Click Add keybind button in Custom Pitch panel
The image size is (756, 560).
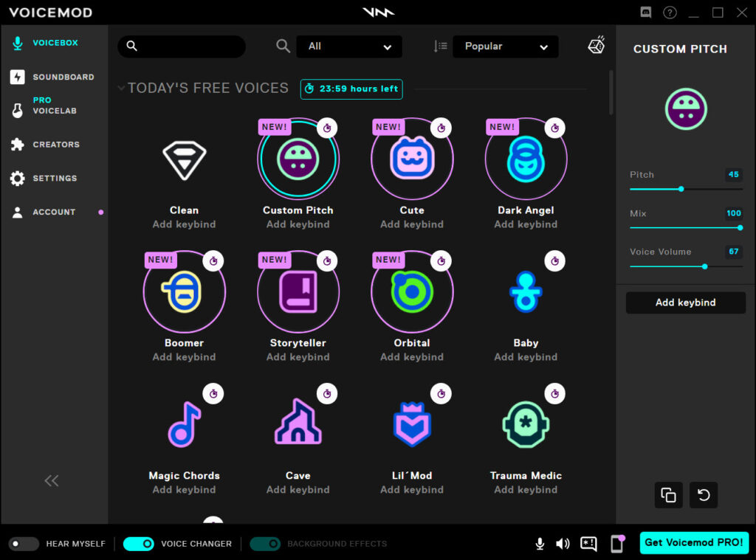(x=686, y=303)
